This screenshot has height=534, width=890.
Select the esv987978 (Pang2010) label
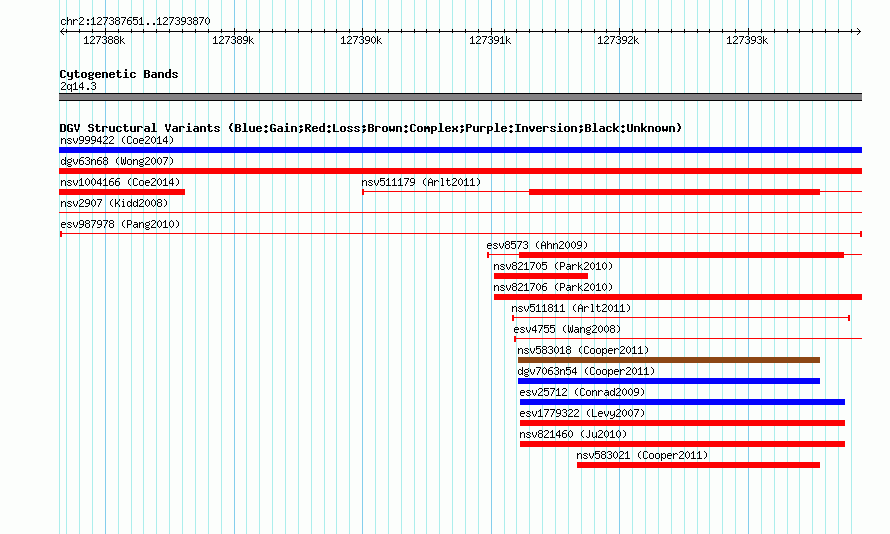(120, 224)
